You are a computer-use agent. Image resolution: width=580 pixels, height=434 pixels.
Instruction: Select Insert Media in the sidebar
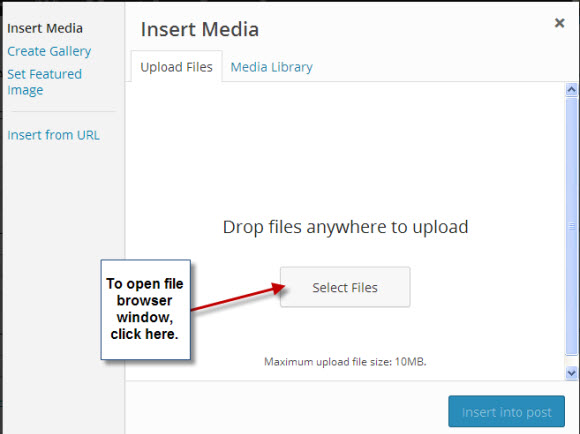pyautogui.click(x=45, y=28)
